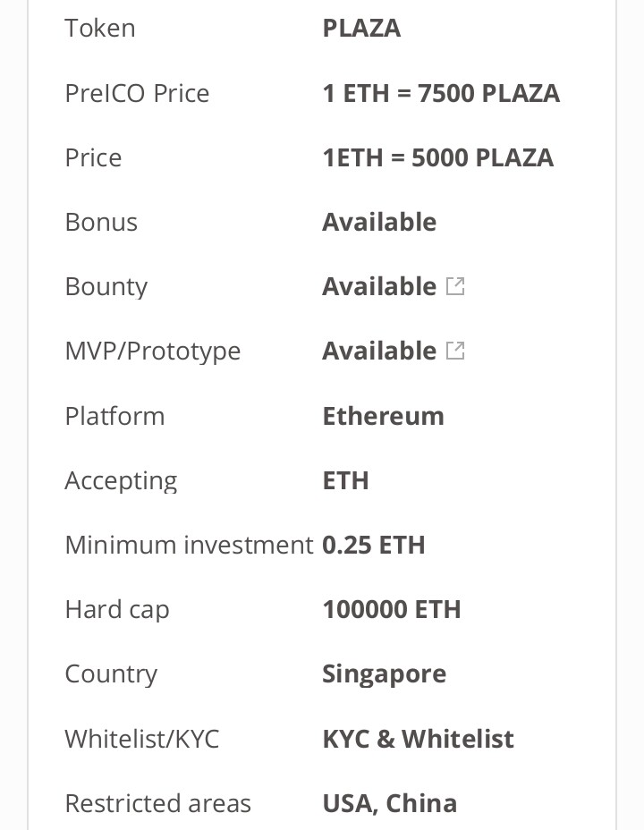The width and height of the screenshot is (644, 830).
Task: Open the Bounty external link icon
Action: click(x=455, y=286)
